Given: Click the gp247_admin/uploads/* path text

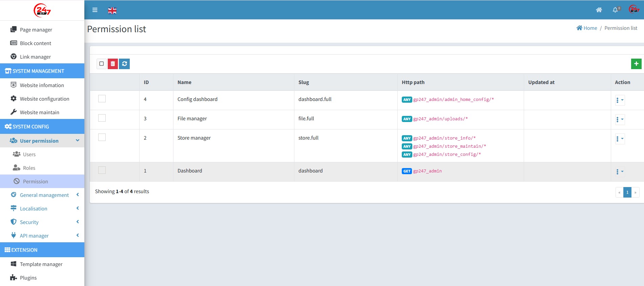Looking at the screenshot, I should pyautogui.click(x=440, y=119).
